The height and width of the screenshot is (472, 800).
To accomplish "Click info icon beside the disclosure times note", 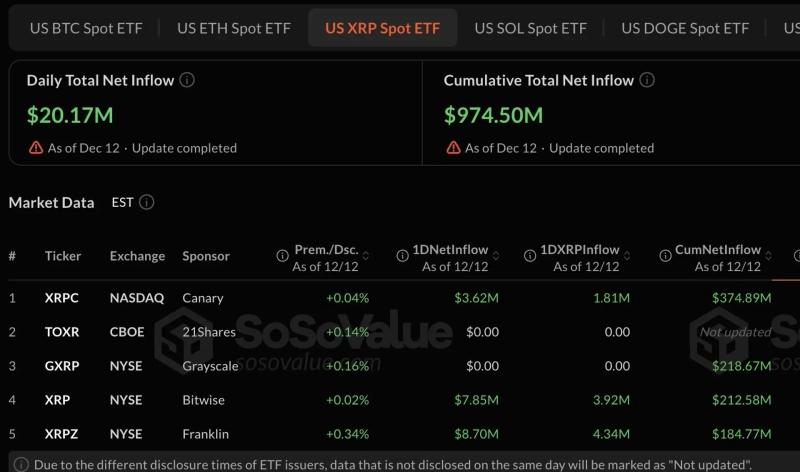I will 21,465.
